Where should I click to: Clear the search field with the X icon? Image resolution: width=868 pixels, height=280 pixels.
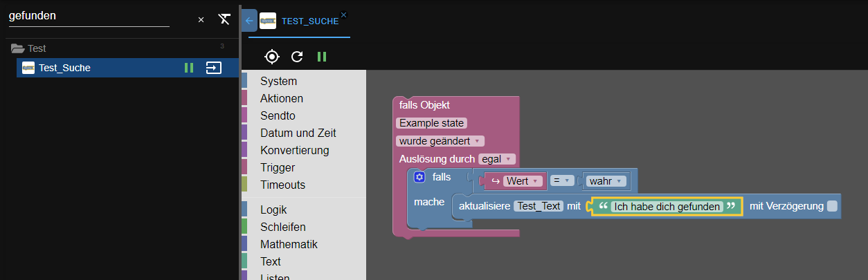pos(201,20)
